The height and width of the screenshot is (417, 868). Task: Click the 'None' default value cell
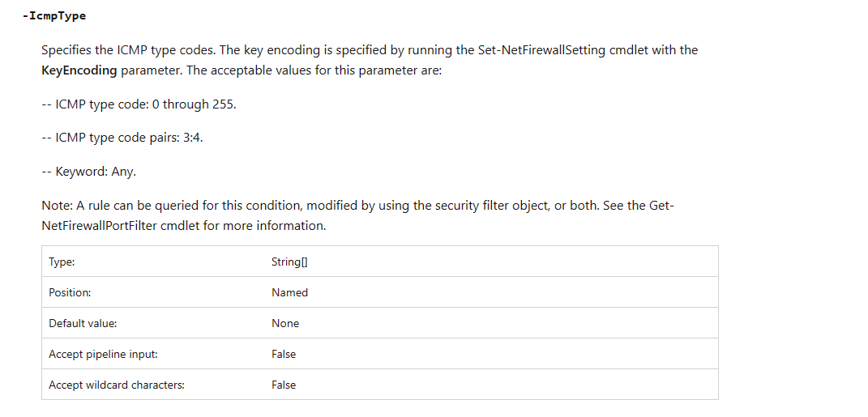[285, 323]
